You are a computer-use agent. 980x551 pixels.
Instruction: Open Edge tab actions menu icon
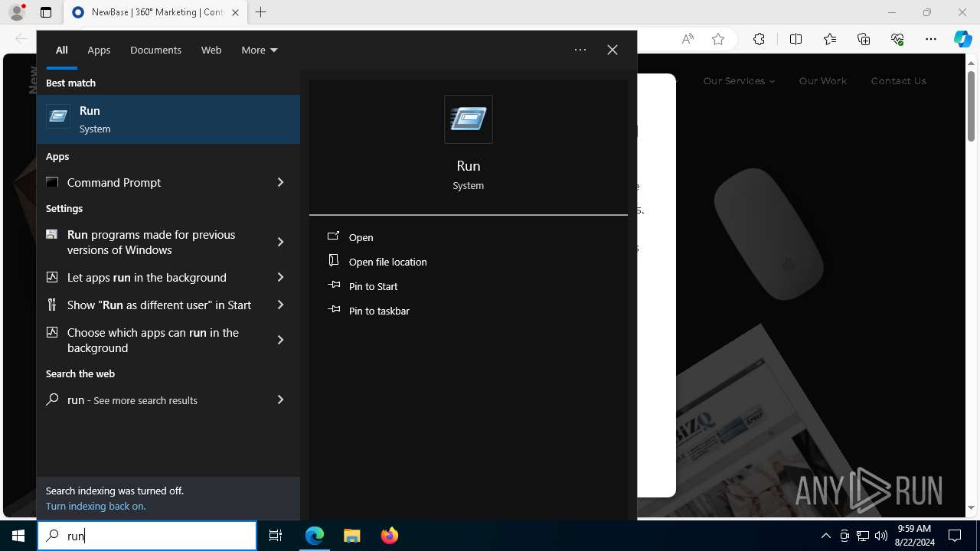point(46,12)
